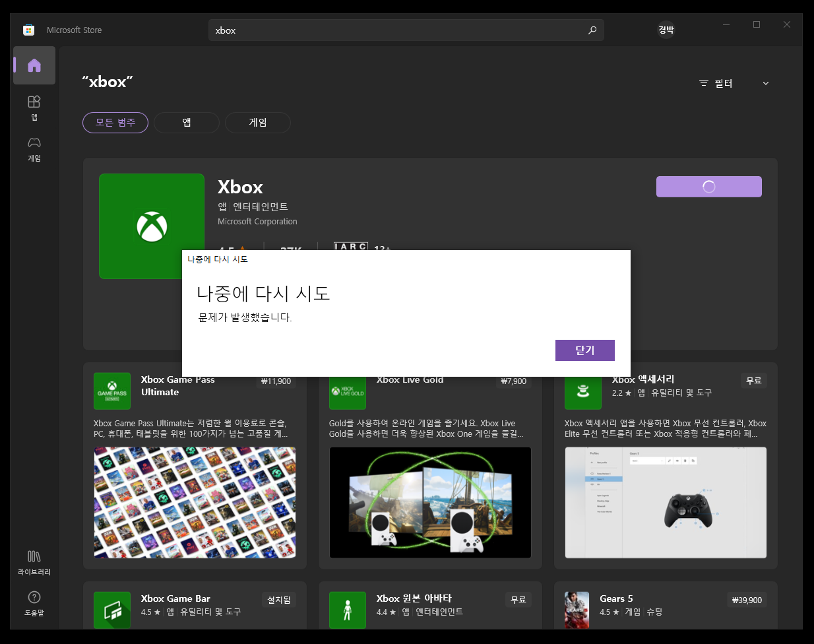
Task: Open the Gaming section in sidebar
Action: 34,148
